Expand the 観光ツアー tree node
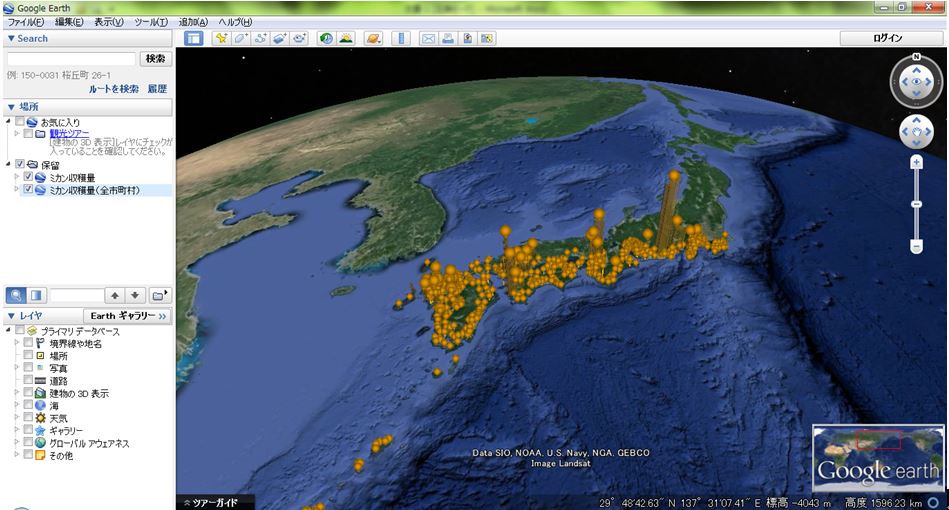949x510 pixels. [x=17, y=134]
